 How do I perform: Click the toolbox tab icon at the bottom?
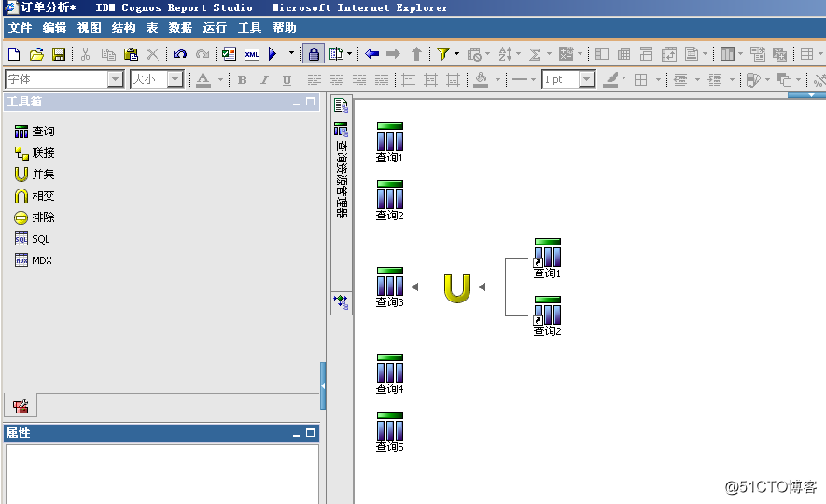point(21,406)
